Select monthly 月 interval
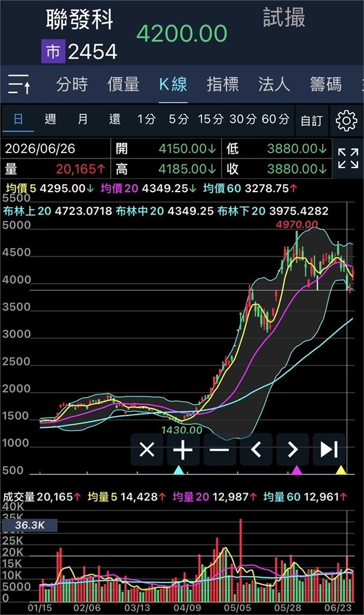Screen dimensions: 364x615 tap(82, 119)
